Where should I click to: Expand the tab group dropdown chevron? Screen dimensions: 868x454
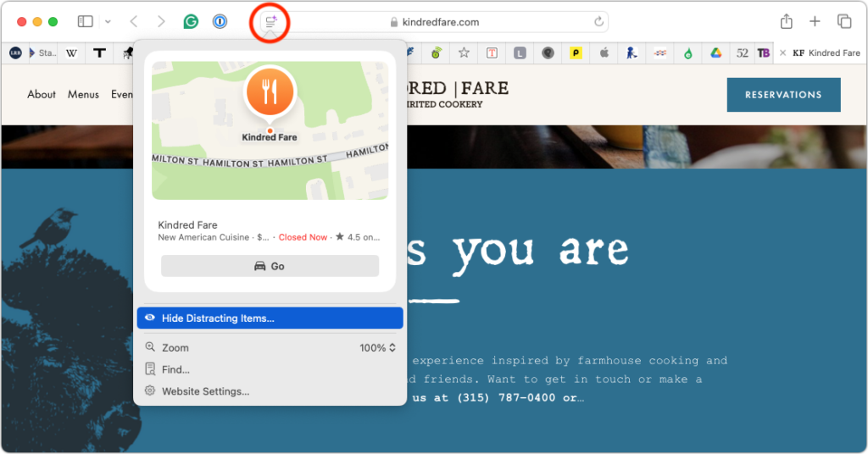[108, 21]
